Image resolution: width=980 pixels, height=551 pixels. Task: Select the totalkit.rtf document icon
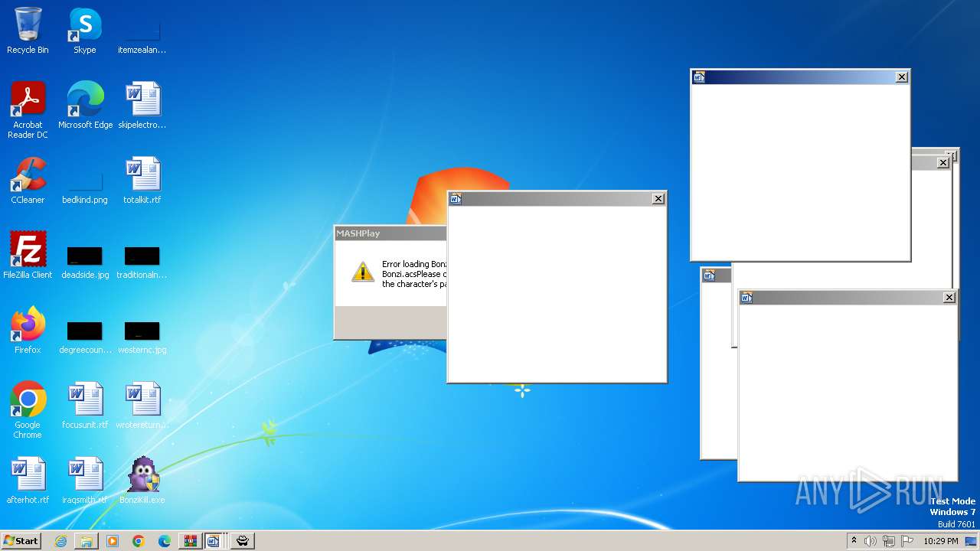(142, 181)
